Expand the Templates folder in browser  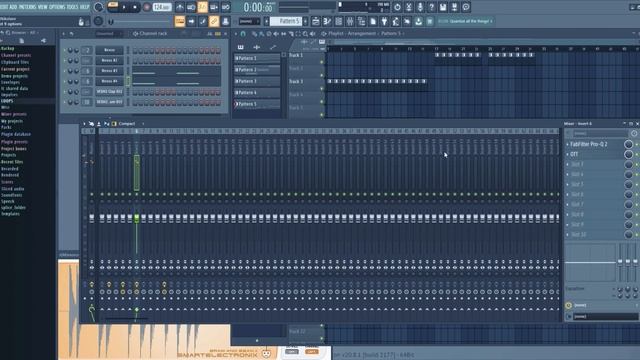coord(10,214)
